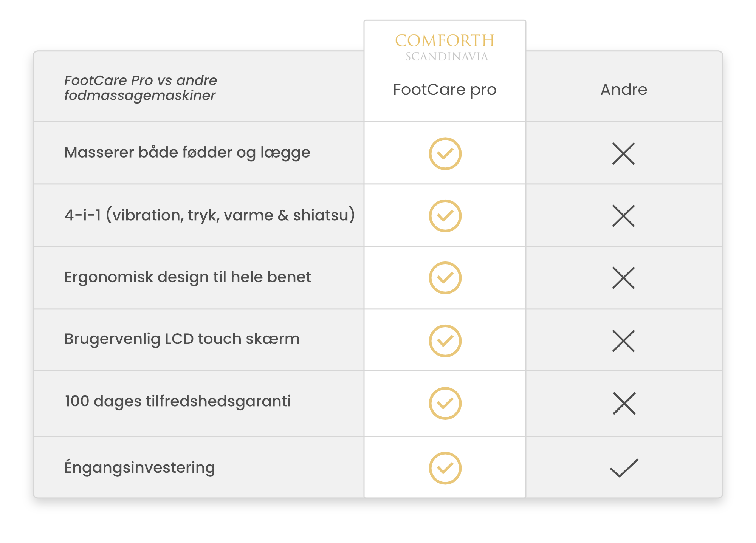756x543 pixels.
Task: Click gold checkmark for Ergonomisk design row
Action: pyautogui.click(x=445, y=278)
